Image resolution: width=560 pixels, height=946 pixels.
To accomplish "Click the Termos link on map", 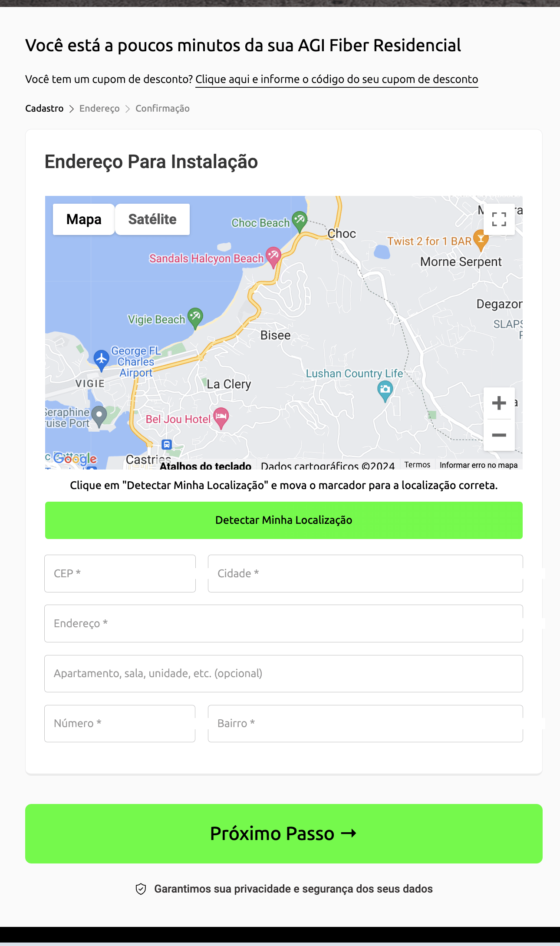I will [x=417, y=465].
